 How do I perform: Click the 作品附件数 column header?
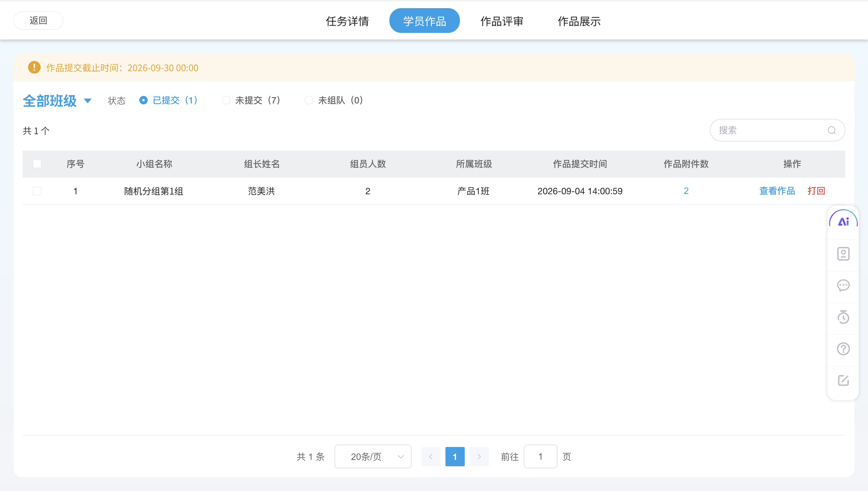[686, 164]
